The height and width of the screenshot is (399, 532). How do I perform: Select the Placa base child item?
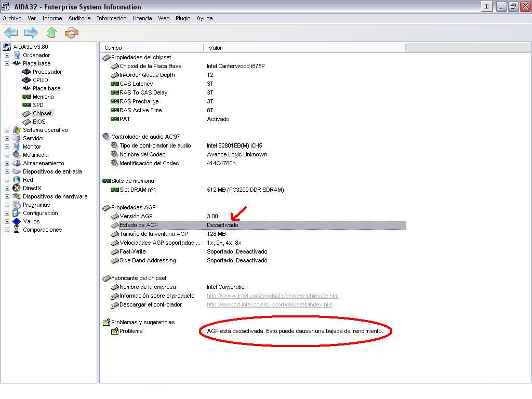click(x=46, y=88)
